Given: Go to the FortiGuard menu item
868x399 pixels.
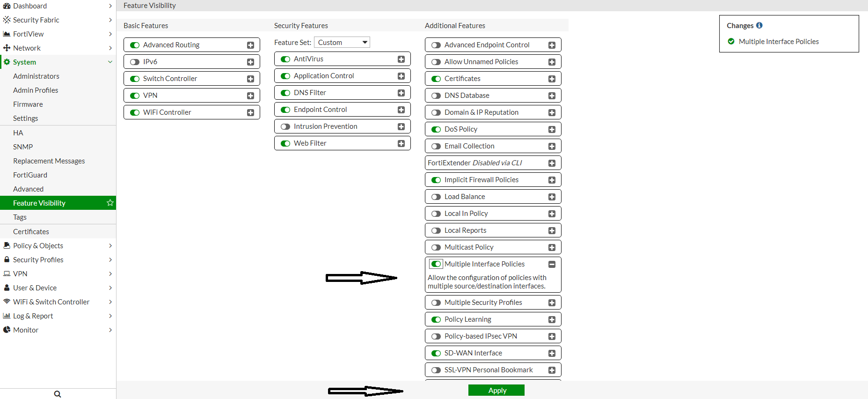Looking at the screenshot, I should (30, 175).
